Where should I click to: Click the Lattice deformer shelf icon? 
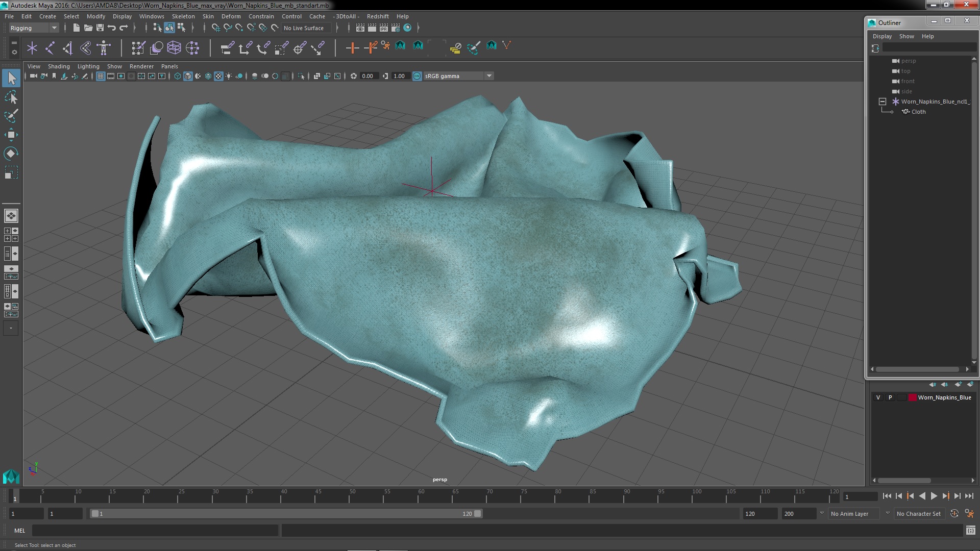[x=174, y=48]
